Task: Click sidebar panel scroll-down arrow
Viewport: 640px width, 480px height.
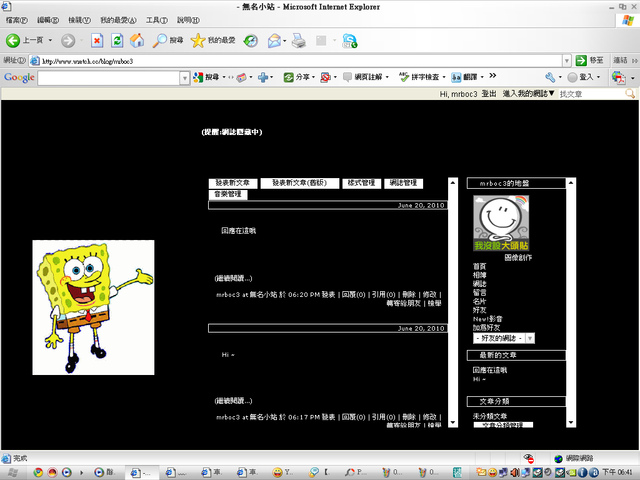Action: (571, 422)
